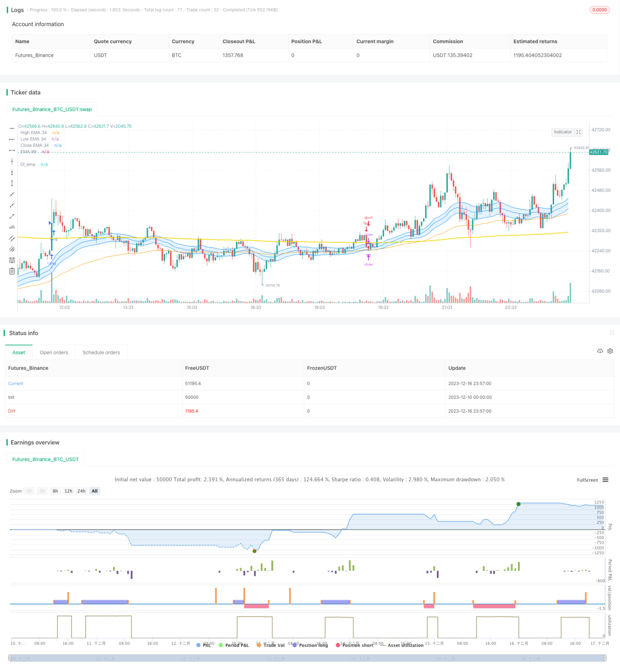
Task: Toggle Position short series in legend
Action: [354, 645]
